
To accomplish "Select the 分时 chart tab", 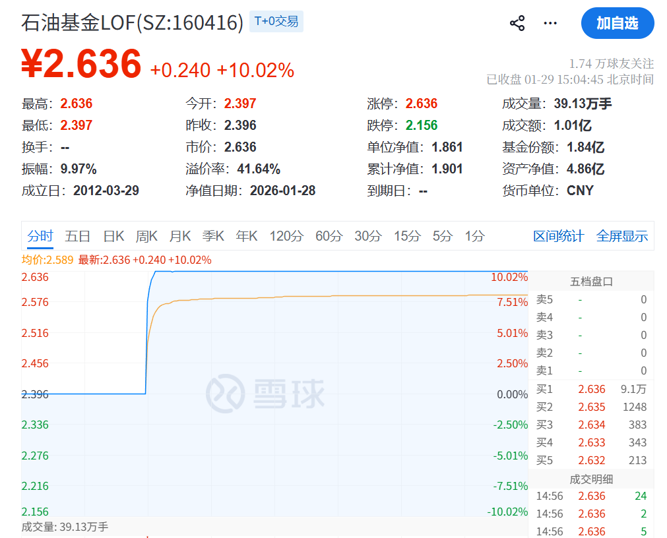I will point(40,236).
